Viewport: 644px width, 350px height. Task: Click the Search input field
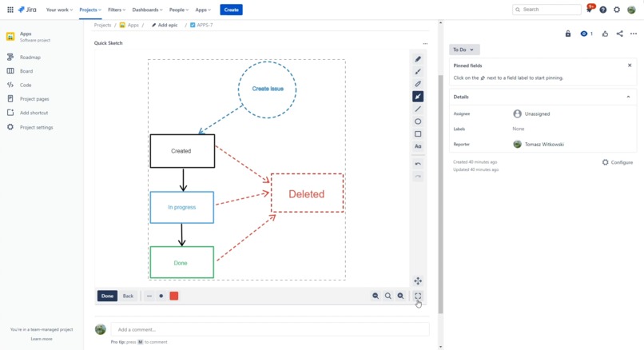(547, 10)
